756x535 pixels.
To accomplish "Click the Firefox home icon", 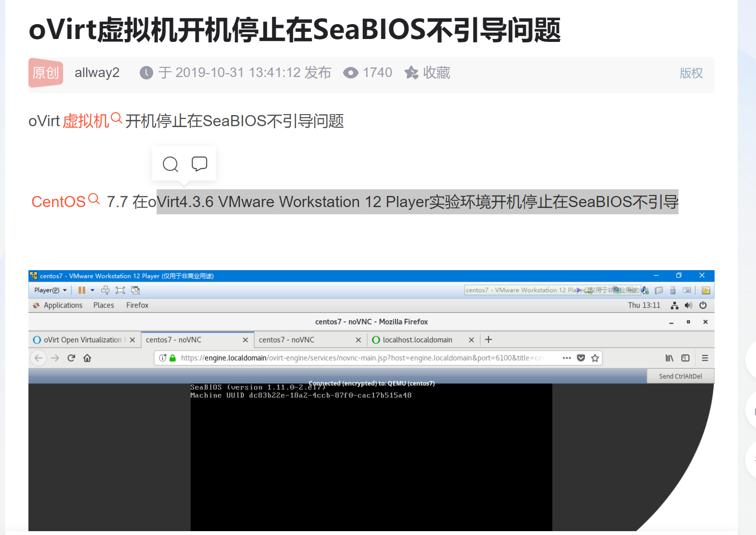I will click(x=87, y=358).
